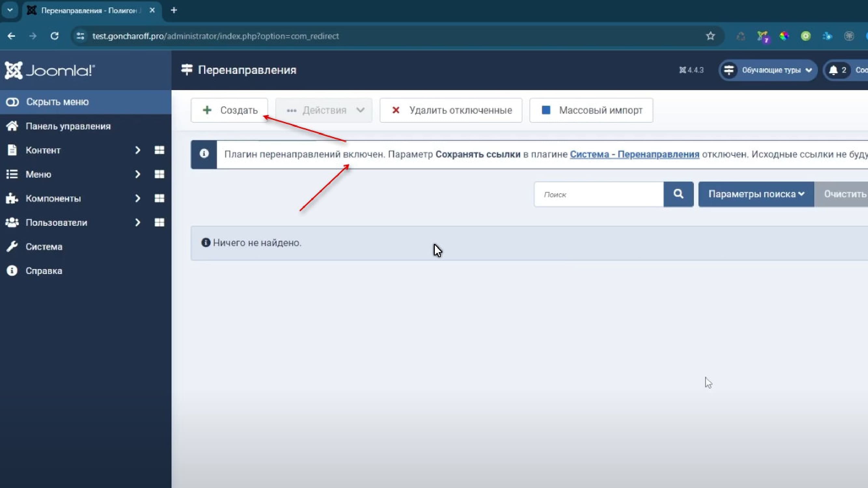
Task: Follow the Система - Перенаправления link
Action: [x=635, y=154]
